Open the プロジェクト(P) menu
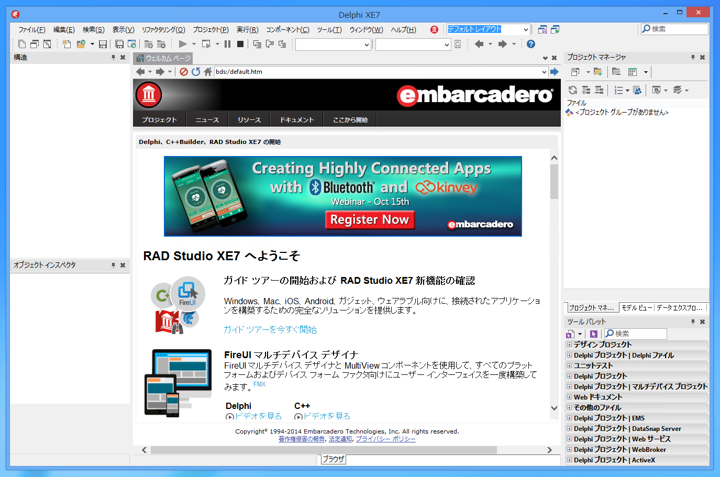The image size is (720, 477). click(x=211, y=29)
